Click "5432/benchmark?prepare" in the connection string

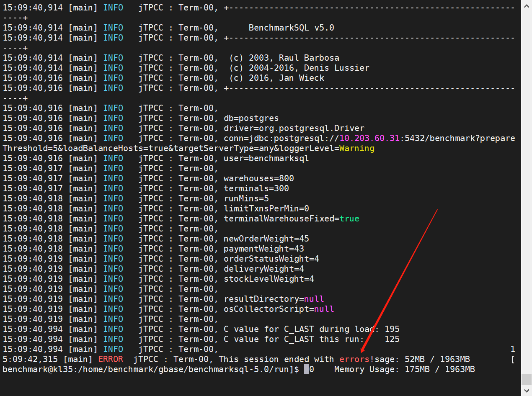coord(460,138)
